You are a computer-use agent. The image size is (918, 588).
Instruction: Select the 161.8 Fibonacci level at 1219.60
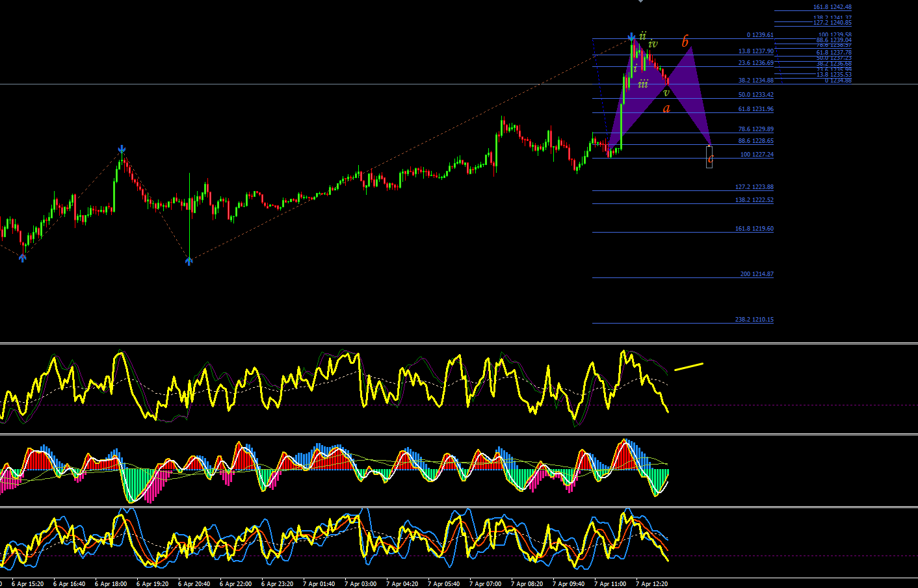[754, 229]
